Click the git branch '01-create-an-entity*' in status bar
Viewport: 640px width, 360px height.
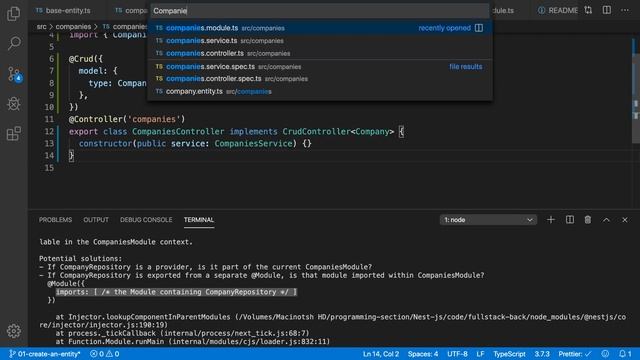(44, 354)
